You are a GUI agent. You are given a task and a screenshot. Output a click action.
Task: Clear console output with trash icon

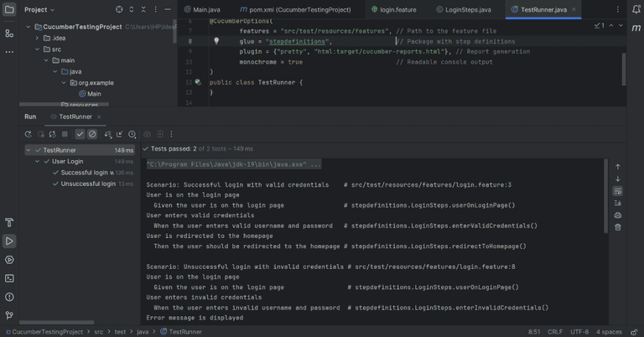pyautogui.click(x=618, y=227)
